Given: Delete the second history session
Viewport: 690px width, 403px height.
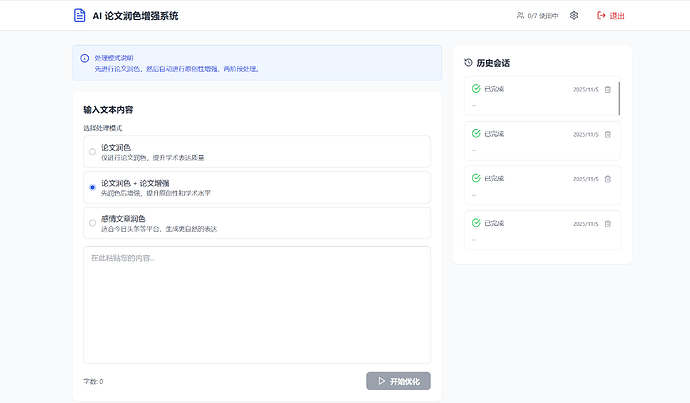Looking at the screenshot, I should point(608,134).
